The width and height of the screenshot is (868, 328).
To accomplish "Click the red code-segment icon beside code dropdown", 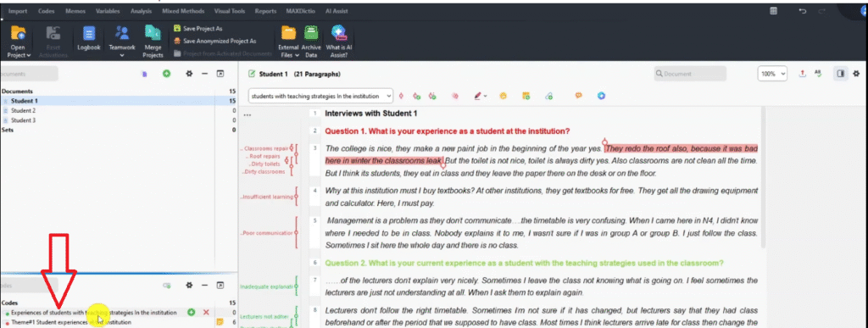I will [x=401, y=96].
